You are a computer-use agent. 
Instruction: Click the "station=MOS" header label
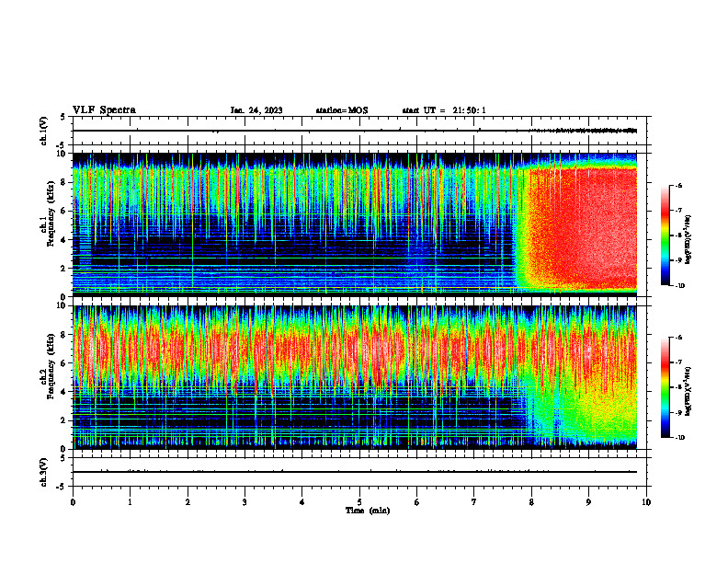point(342,110)
